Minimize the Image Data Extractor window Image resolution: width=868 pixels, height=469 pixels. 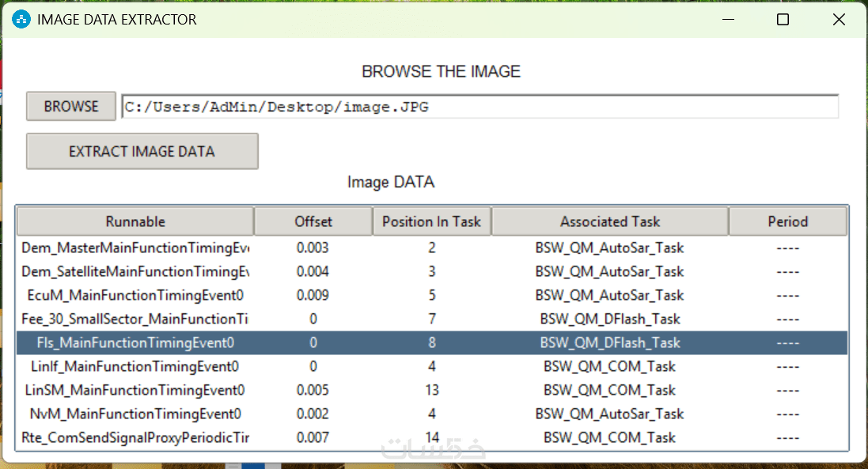(727, 20)
